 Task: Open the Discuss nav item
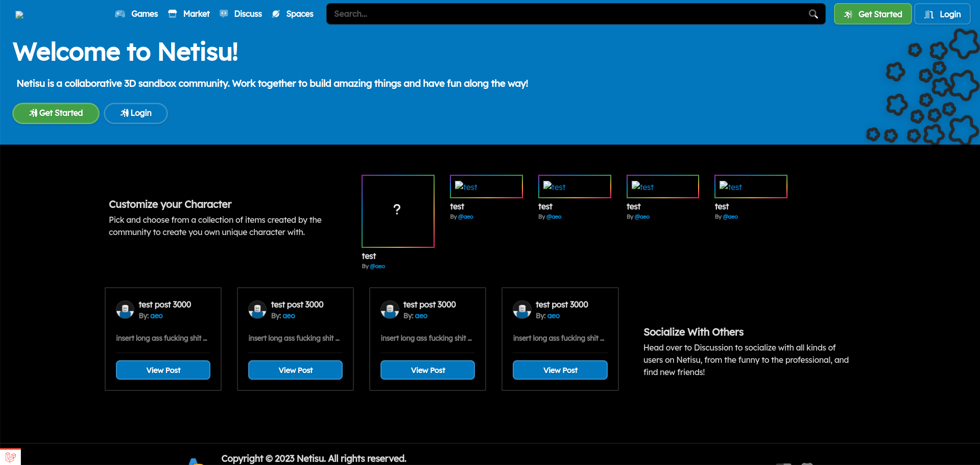pyautogui.click(x=248, y=14)
